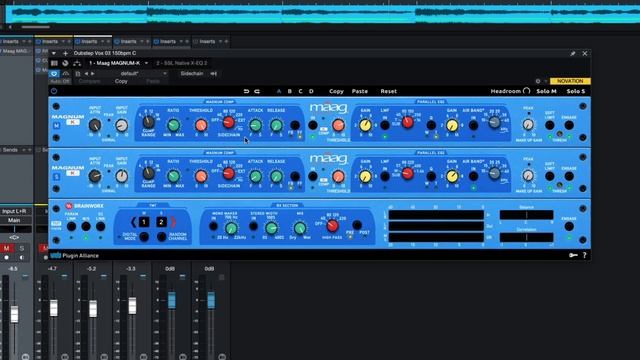Click the Brainworx Mix knob
Screen dimensions: 640x360
pos(300,228)
